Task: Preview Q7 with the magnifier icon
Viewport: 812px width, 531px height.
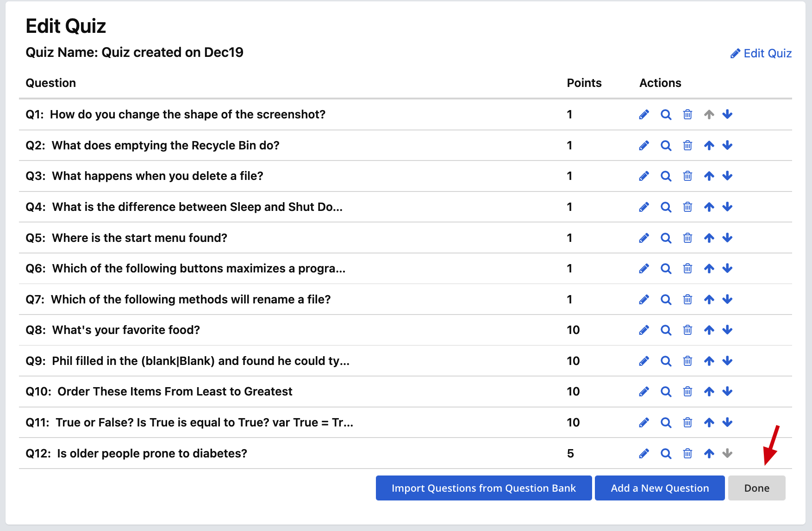Action: click(x=666, y=299)
